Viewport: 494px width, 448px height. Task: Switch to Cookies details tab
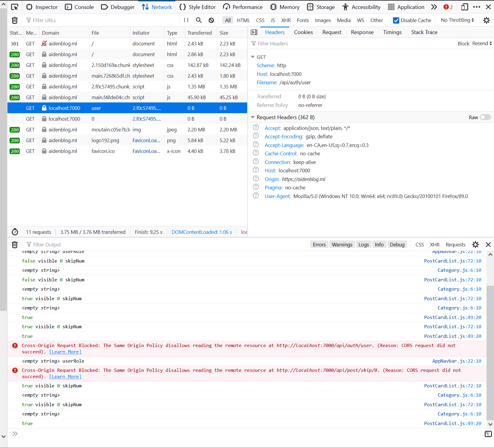click(303, 32)
